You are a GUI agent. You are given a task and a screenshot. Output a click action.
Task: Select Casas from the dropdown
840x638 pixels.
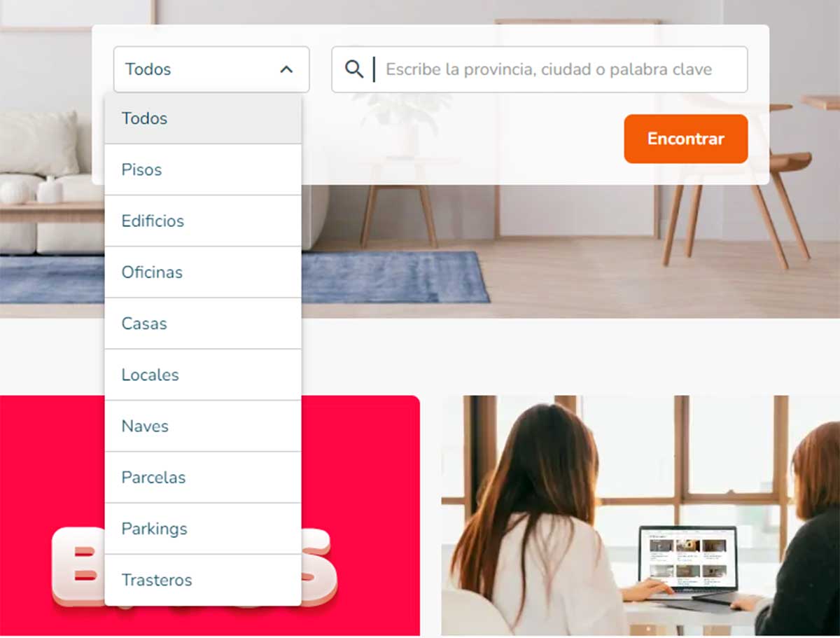click(203, 323)
